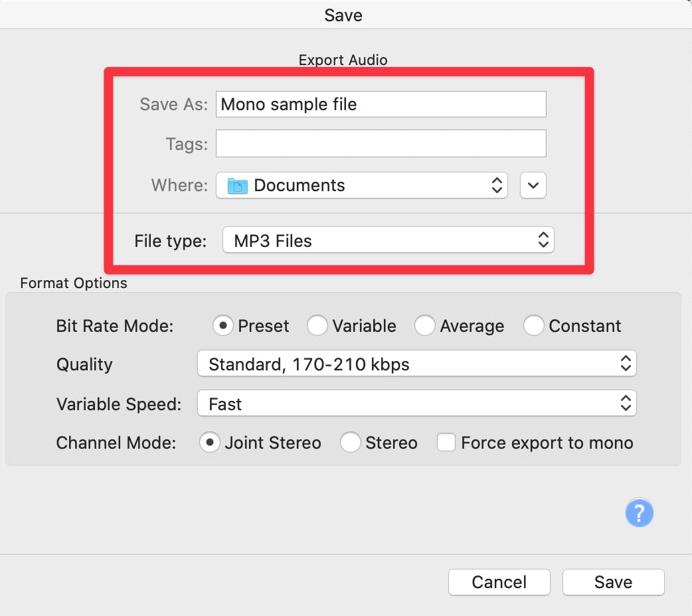Select the Preset bit rate mode
The image size is (692, 616).
pyautogui.click(x=222, y=325)
